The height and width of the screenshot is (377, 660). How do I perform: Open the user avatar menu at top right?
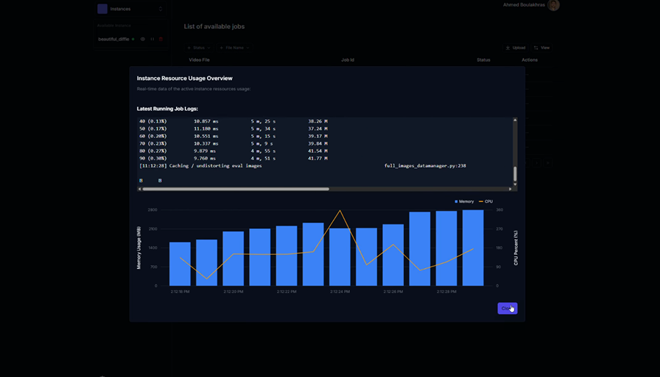point(554,5)
